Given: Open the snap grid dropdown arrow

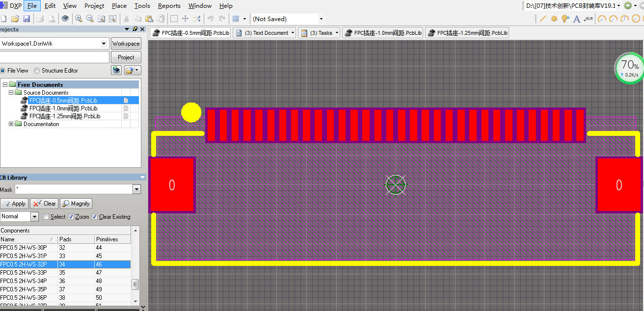Looking at the screenshot, I should click(244, 19).
